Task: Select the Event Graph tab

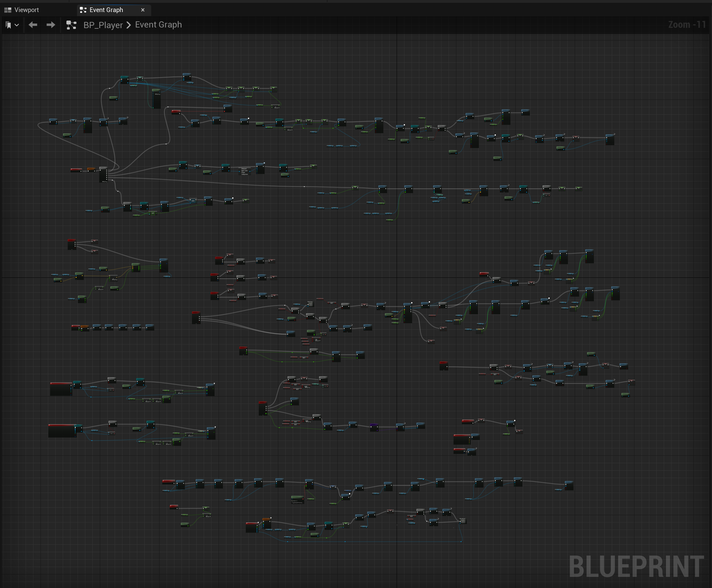Action: (x=106, y=10)
